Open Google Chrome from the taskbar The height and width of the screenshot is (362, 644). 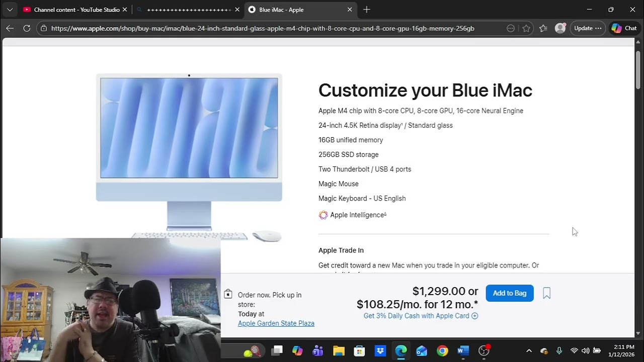click(442, 350)
